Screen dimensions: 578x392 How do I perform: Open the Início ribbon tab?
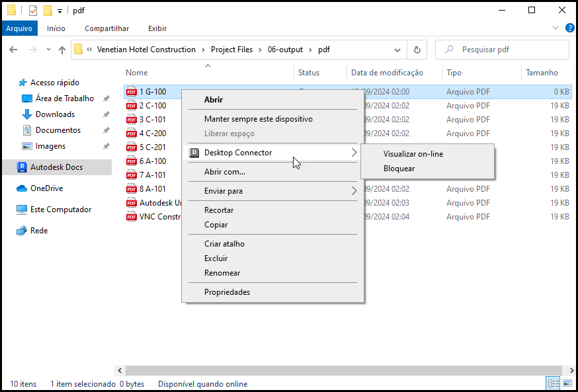56,28
